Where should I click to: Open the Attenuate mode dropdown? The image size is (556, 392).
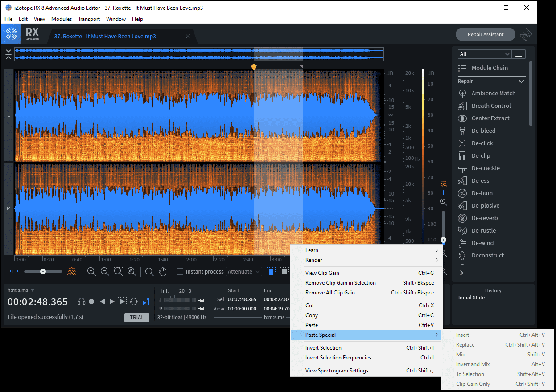(x=244, y=271)
